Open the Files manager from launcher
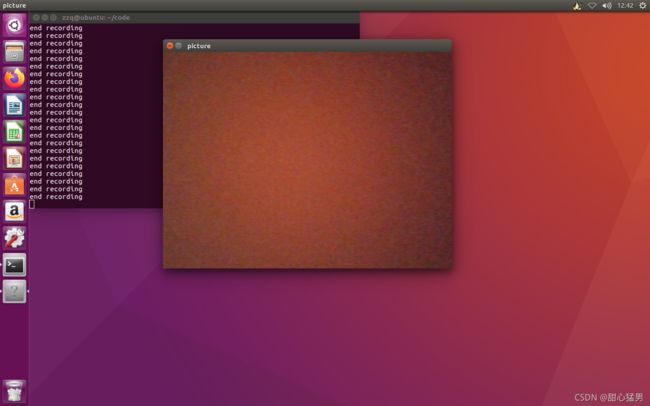 [14, 52]
